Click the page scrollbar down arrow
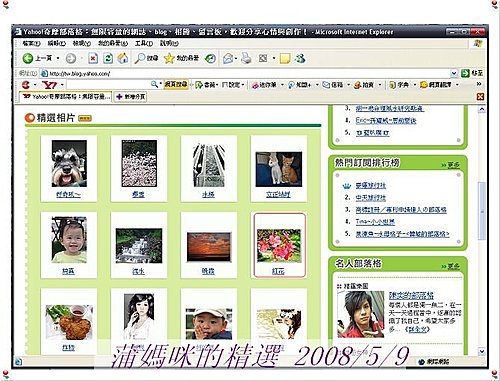Image resolution: width=500 pixels, height=381 pixels. (x=482, y=351)
